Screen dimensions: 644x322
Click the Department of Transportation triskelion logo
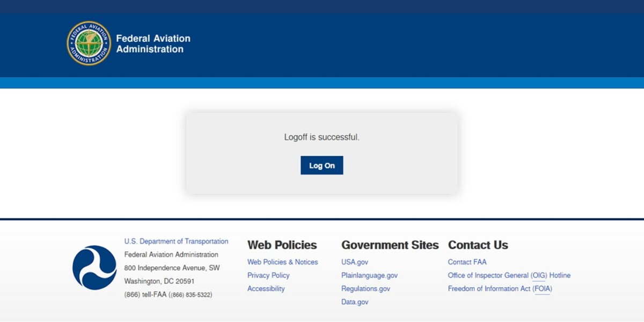[94, 267]
